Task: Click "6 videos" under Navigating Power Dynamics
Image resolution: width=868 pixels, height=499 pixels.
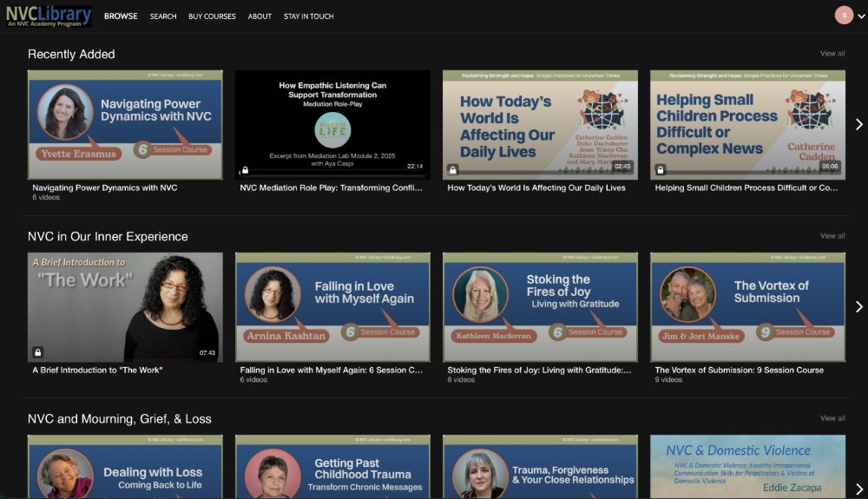Action: click(x=46, y=198)
